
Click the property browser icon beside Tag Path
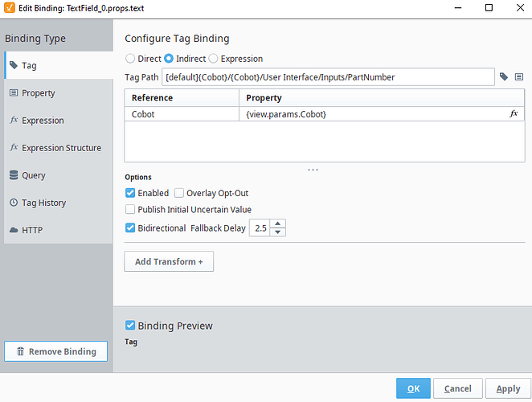coord(519,77)
